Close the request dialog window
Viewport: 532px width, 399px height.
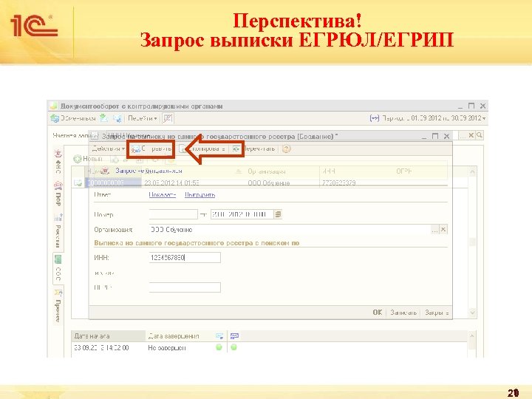point(446,136)
